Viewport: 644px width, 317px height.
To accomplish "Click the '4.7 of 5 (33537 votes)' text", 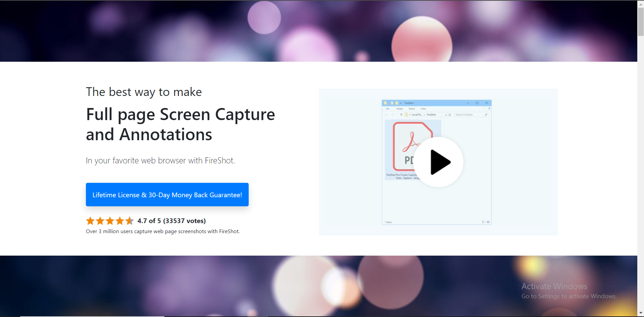I will coord(171,221).
